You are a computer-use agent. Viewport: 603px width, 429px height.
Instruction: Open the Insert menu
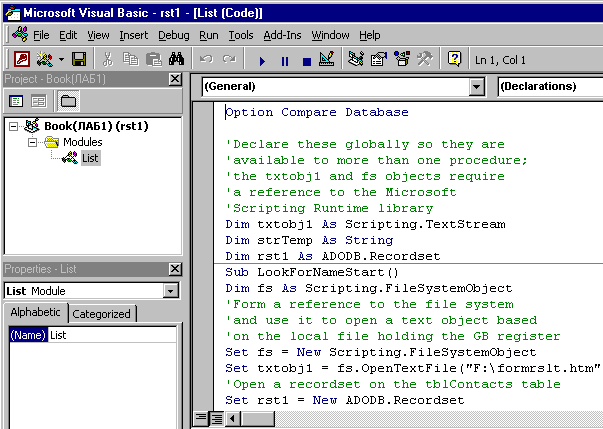point(133,35)
